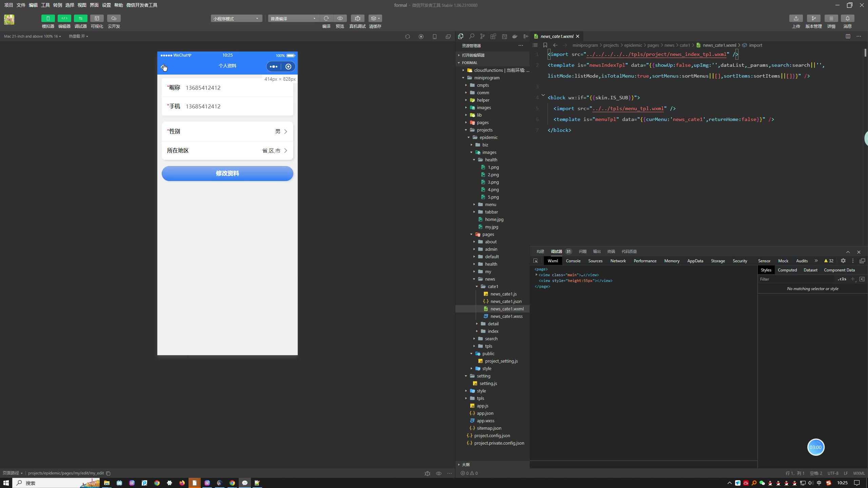This screenshot has width=868, height=488.
Task: Click 普通编译 dropdown selector
Action: click(292, 19)
